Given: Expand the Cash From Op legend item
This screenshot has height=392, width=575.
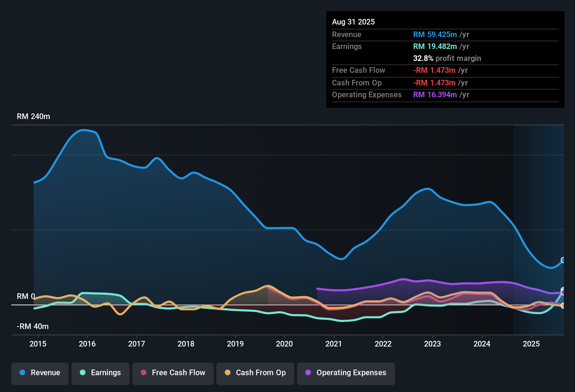Looking at the screenshot, I should (x=255, y=373).
